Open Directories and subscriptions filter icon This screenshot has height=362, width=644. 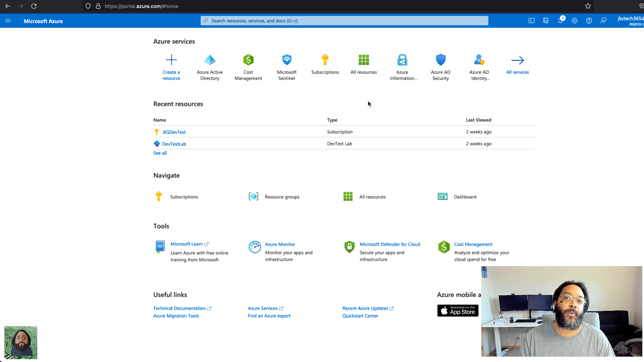point(546,21)
